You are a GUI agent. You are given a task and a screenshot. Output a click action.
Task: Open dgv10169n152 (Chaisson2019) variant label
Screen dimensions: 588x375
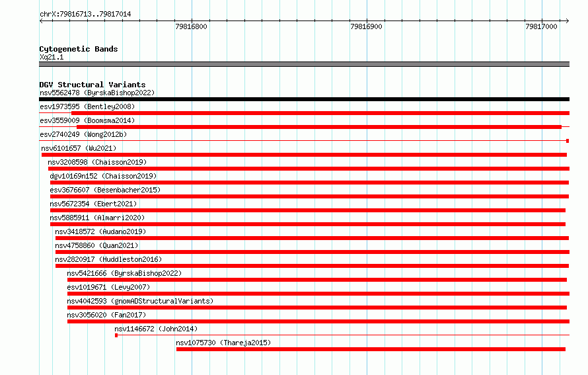103,176
